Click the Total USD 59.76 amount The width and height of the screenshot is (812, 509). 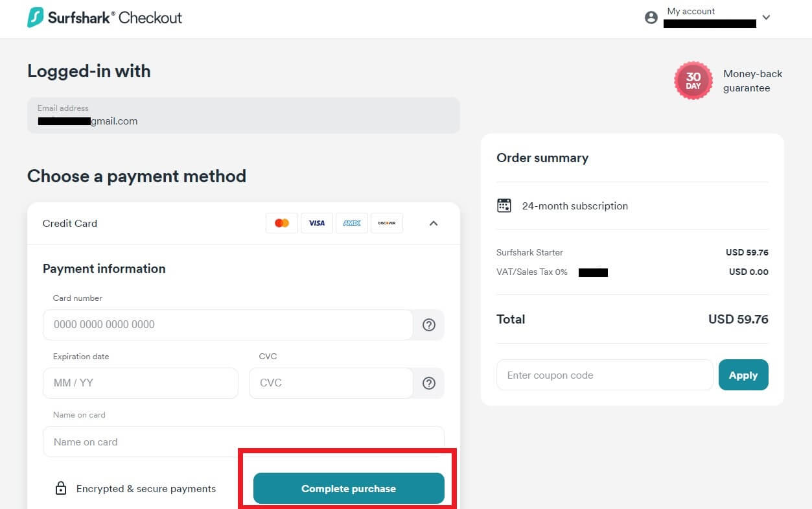coord(738,319)
